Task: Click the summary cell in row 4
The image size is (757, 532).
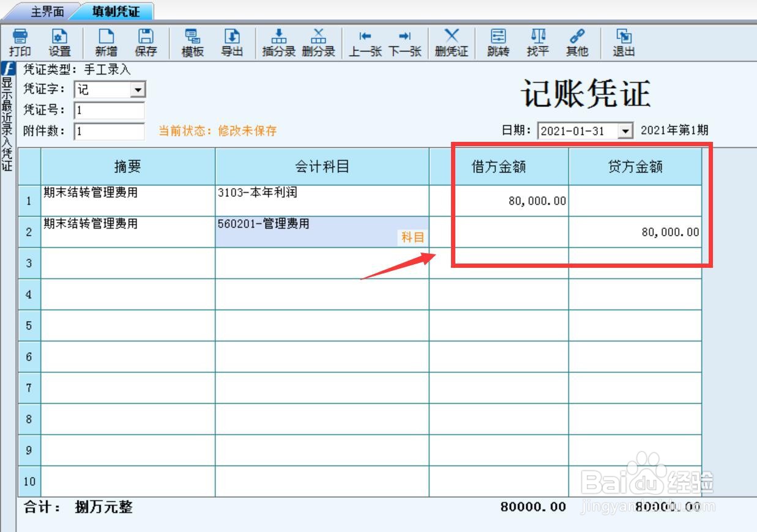Action: click(128, 294)
